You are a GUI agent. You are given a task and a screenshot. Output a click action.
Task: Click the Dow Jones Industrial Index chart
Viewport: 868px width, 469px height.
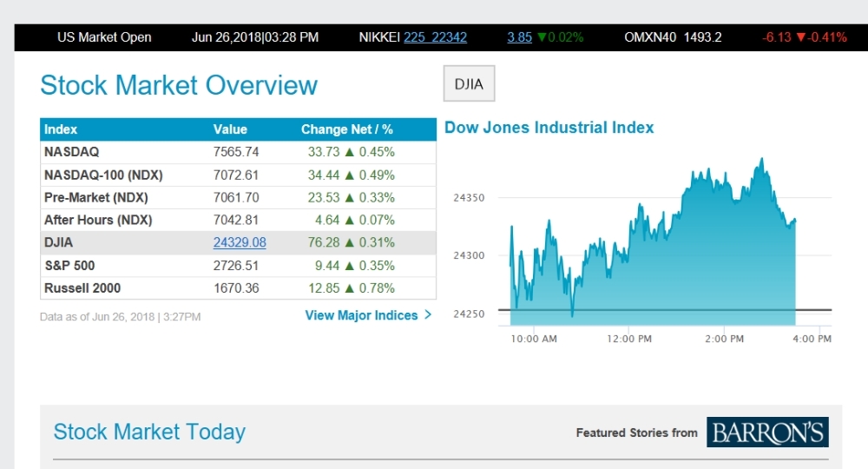click(653, 252)
